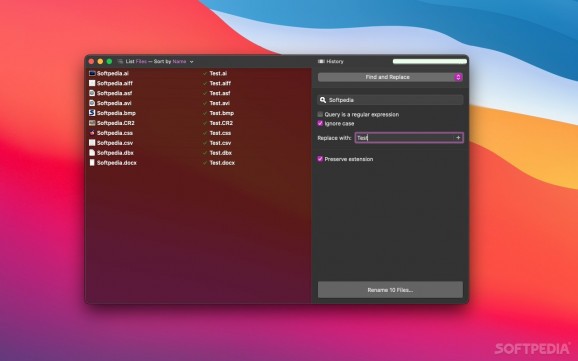This screenshot has width=578, height=361.
Task: Click the Test.css preview name
Action: (x=220, y=133)
